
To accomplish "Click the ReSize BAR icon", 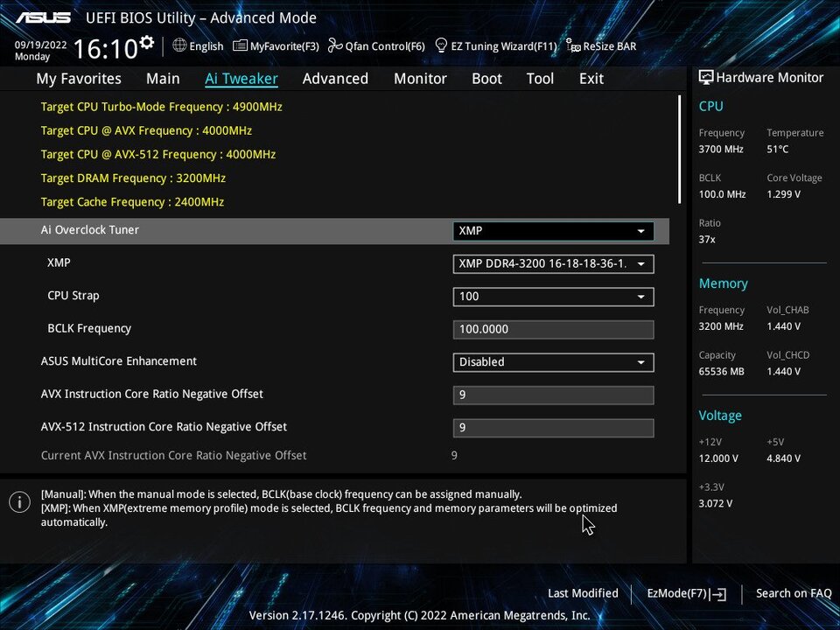I will pos(573,45).
